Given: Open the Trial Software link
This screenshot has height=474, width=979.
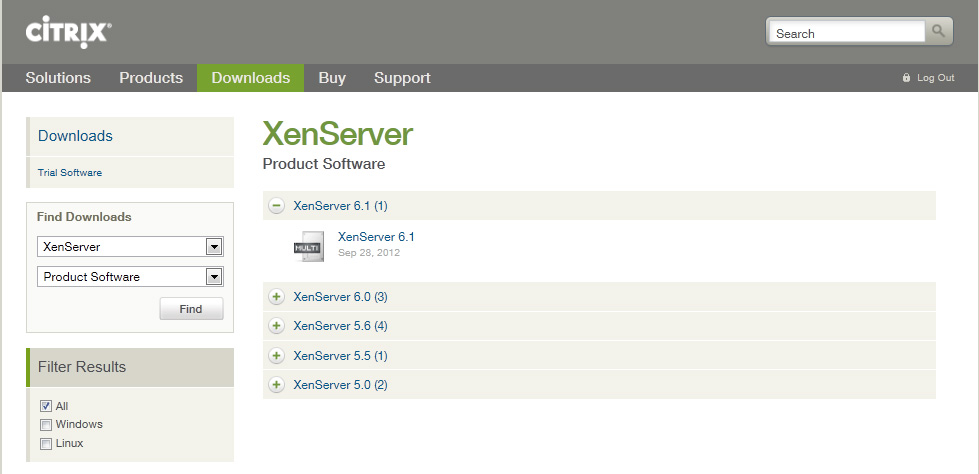Looking at the screenshot, I should [70, 172].
